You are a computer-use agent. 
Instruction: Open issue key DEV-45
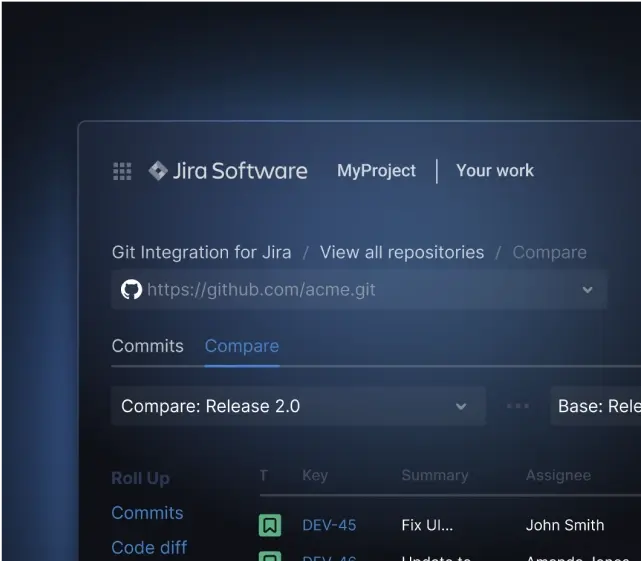coord(329,525)
